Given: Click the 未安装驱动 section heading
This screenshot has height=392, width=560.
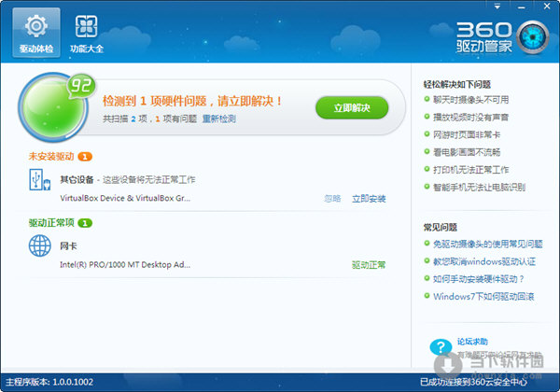Looking at the screenshot, I should [x=51, y=157].
